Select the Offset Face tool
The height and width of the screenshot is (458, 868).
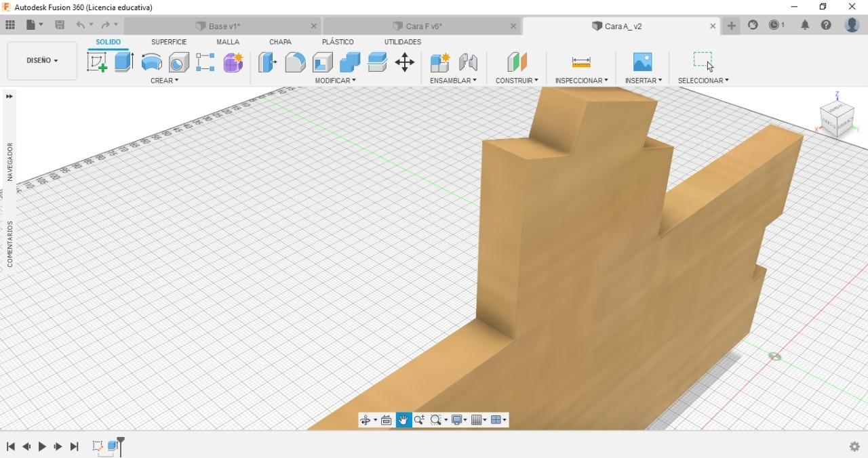pyautogui.click(x=377, y=62)
